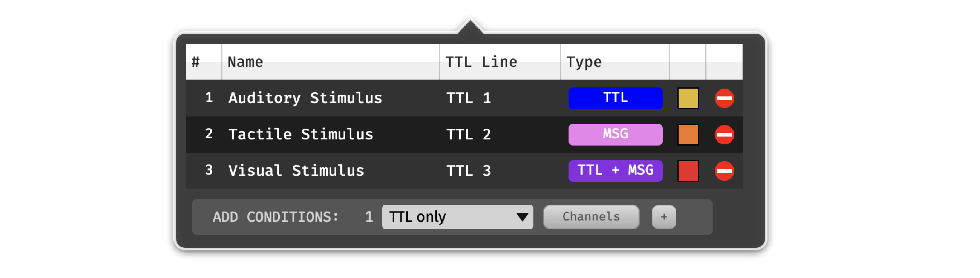Screen dimensions: 980x278
Task: Edit the number of conditions to add
Action: tap(369, 217)
